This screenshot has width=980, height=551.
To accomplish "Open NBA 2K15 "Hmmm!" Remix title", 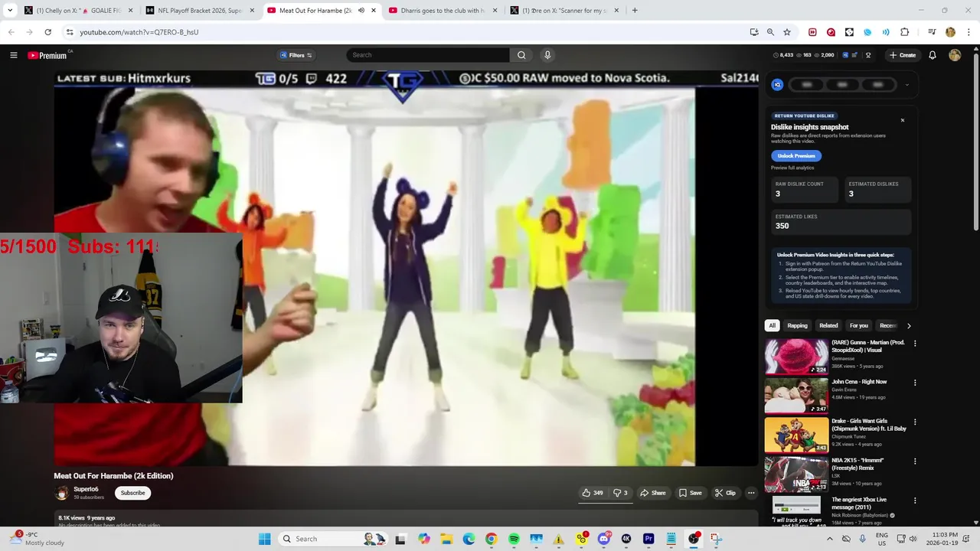I will click(858, 464).
